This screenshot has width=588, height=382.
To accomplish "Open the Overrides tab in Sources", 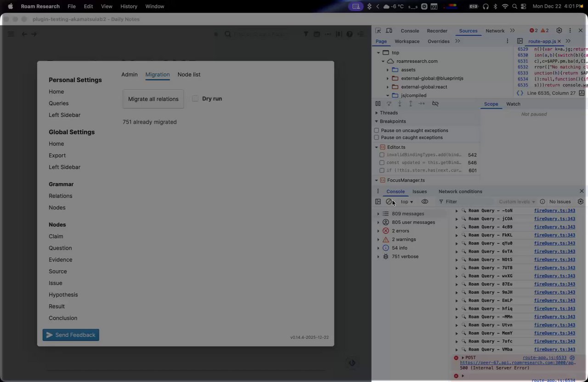I will click(x=439, y=41).
